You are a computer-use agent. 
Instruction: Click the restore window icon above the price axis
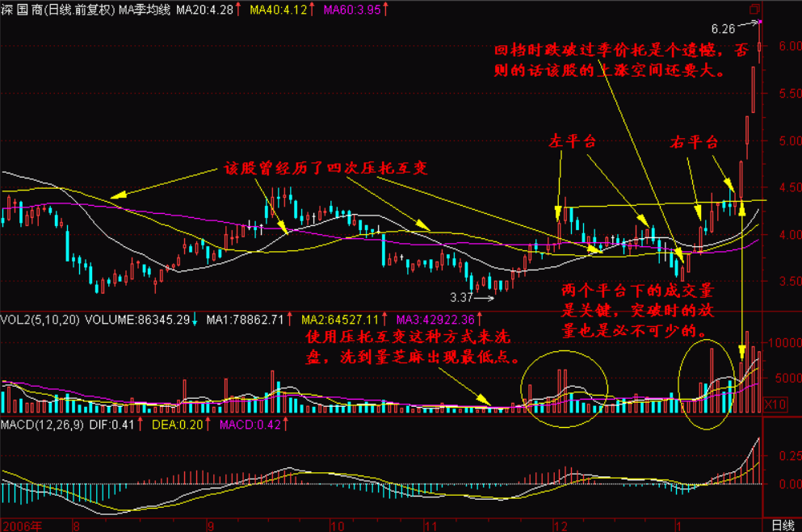[756, 9]
